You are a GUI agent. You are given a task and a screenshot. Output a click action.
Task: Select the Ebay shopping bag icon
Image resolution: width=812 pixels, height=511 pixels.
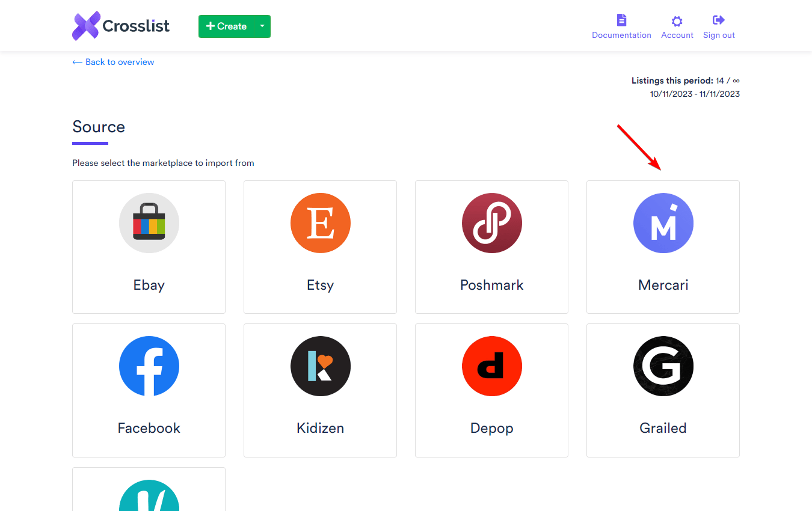coord(149,223)
